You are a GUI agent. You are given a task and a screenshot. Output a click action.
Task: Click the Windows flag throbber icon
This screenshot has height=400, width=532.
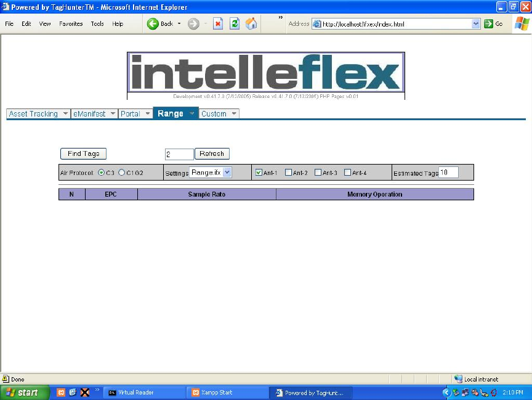click(522, 24)
